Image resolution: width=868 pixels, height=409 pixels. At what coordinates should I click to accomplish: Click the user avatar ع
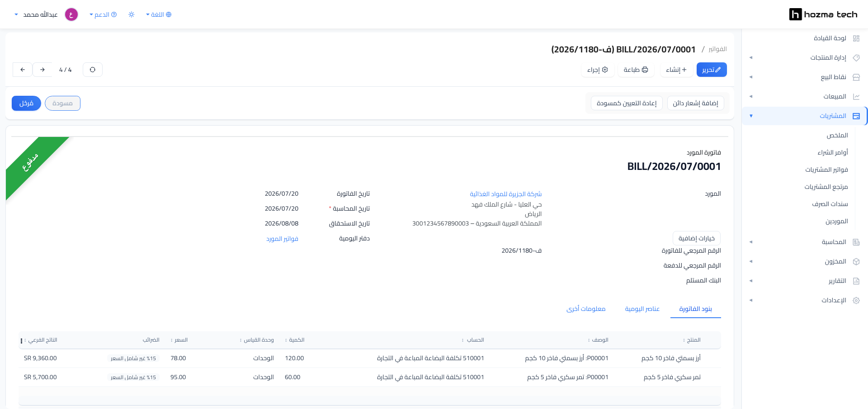71,14
